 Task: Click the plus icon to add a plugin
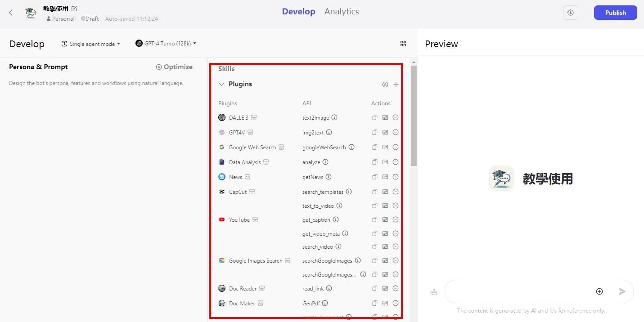396,85
